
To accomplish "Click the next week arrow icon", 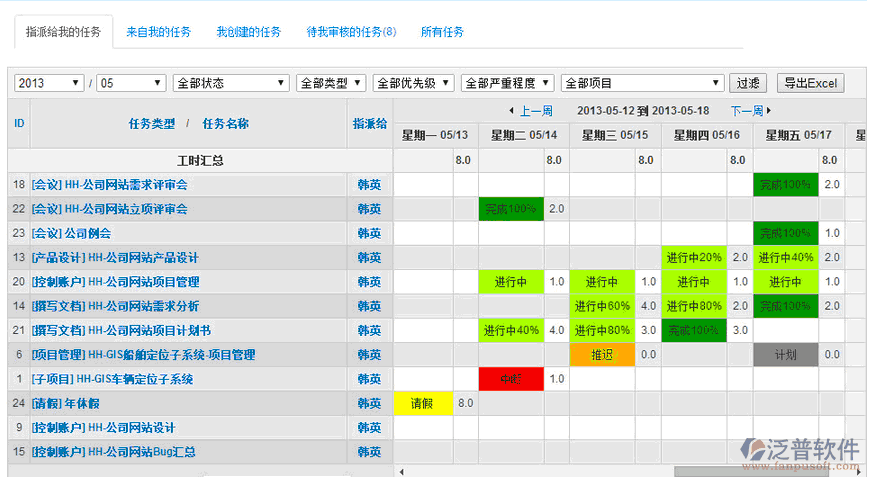I will point(768,111).
